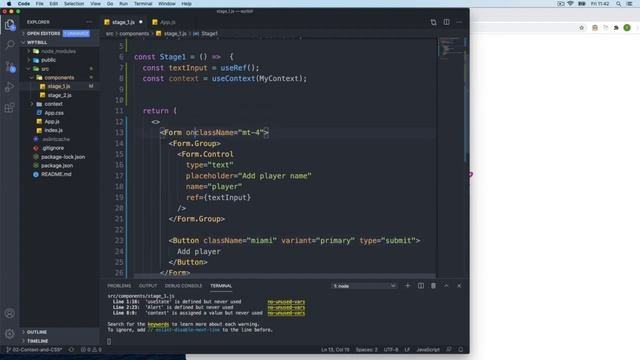This screenshot has width=640, height=360.
Task: Kill terminal with trash icon
Action: coord(433,286)
